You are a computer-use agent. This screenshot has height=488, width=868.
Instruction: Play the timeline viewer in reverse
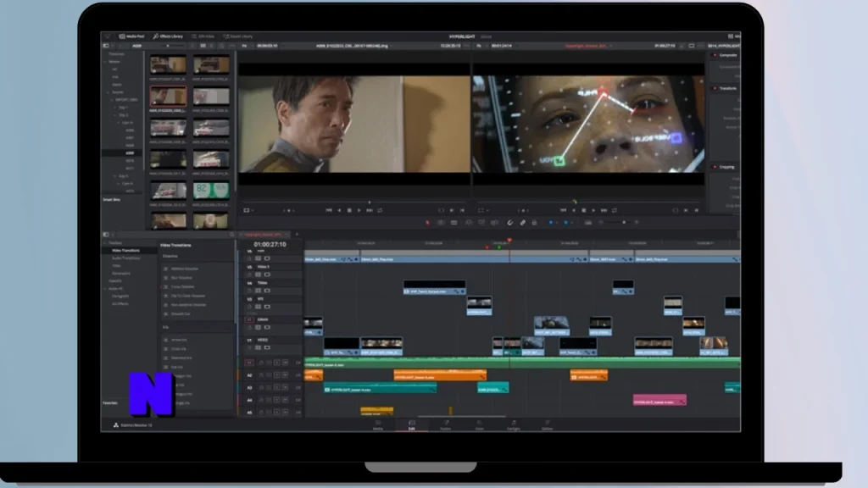pyautogui.click(x=574, y=210)
